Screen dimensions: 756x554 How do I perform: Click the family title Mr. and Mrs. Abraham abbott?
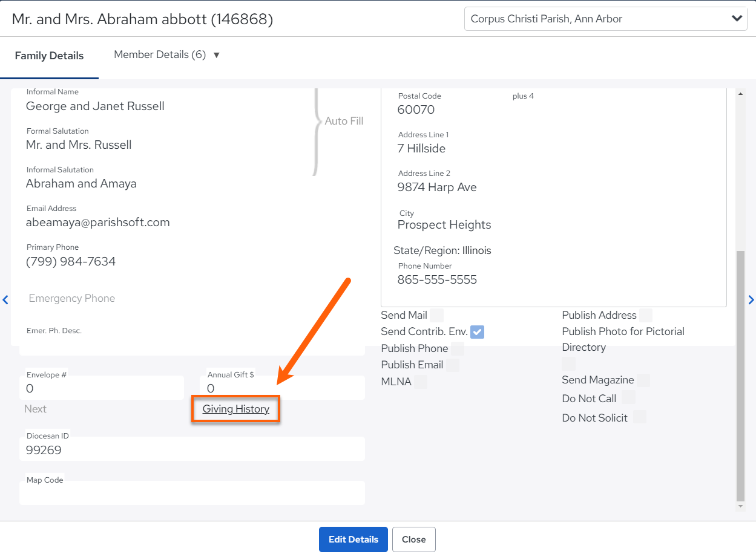coord(142,19)
